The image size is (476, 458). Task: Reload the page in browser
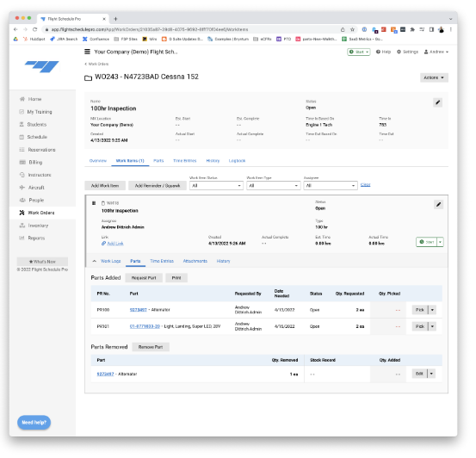[35, 29]
